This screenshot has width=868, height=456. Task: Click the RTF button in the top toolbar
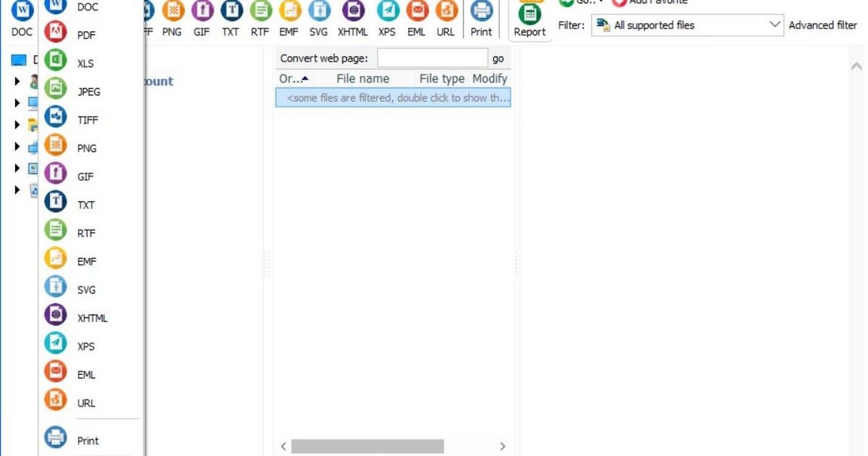260,17
